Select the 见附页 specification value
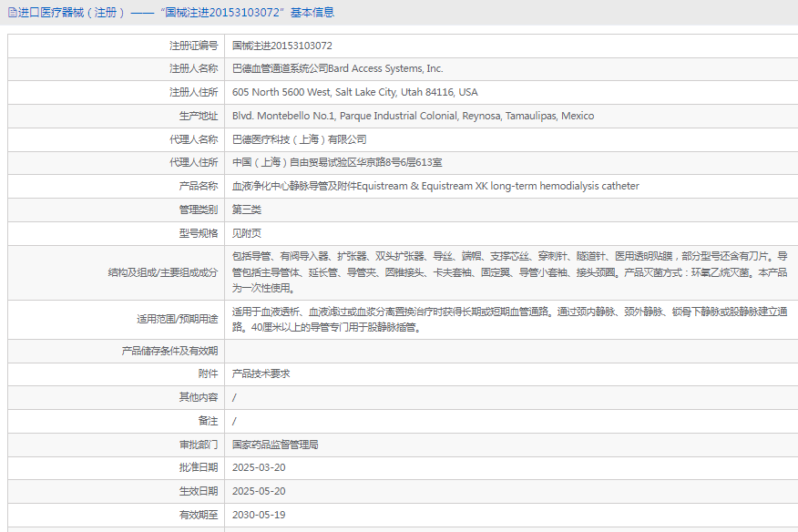 pyautogui.click(x=247, y=233)
